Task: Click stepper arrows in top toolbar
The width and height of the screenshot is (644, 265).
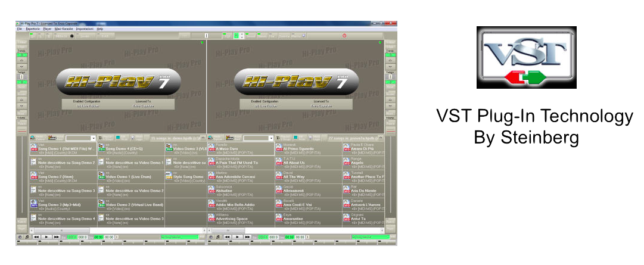Action: point(242,36)
